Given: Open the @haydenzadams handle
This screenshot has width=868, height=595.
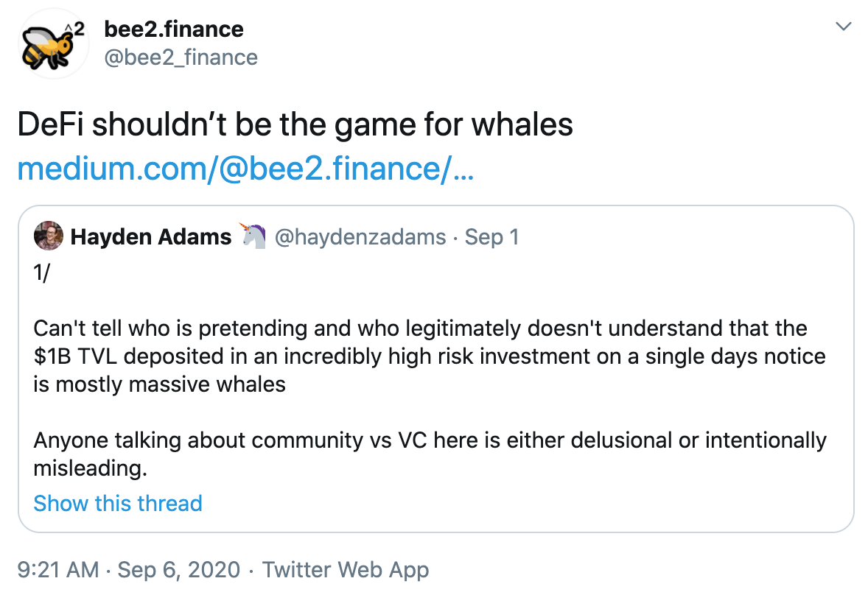Looking at the screenshot, I should (x=360, y=237).
